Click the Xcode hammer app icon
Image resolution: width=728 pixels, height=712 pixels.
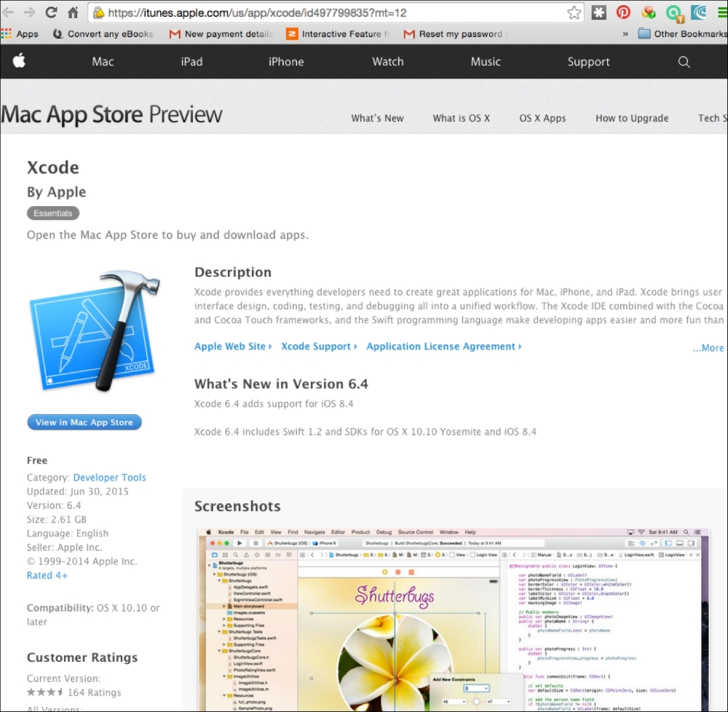click(95, 331)
